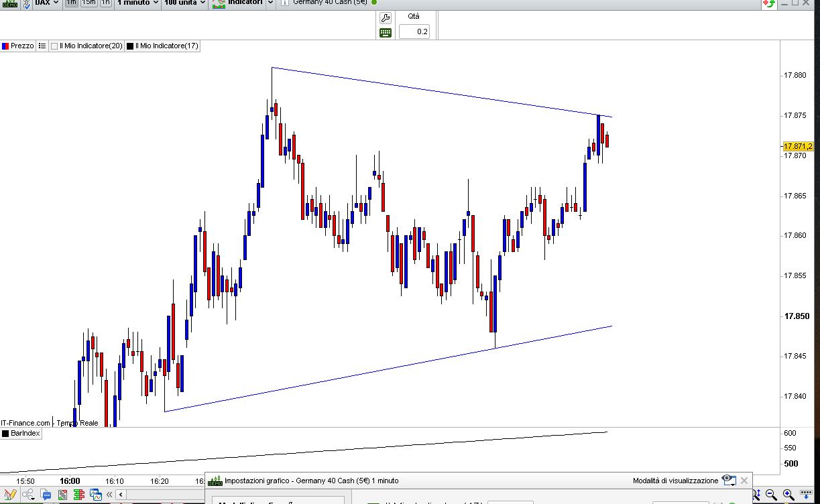
Task: Click the 600 label on BarIndex axis
Action: (790, 433)
